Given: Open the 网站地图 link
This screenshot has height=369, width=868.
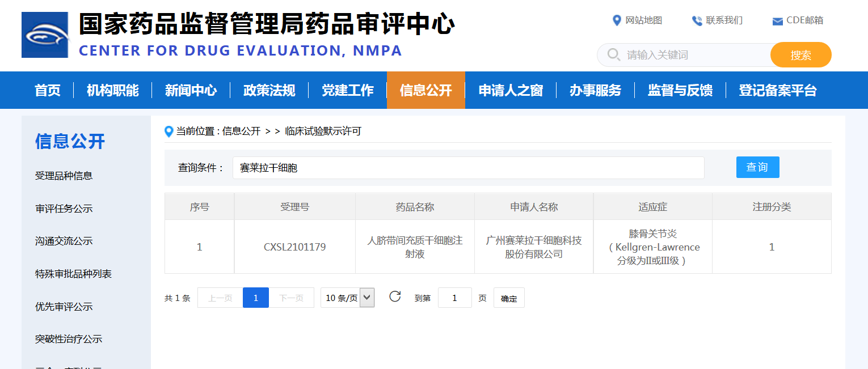Looking at the screenshot, I should [644, 20].
